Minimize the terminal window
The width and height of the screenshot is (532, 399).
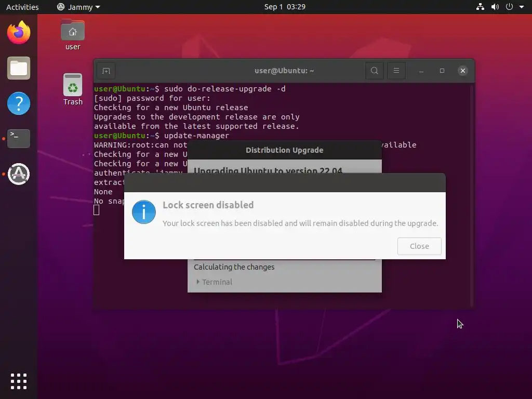coord(421,71)
